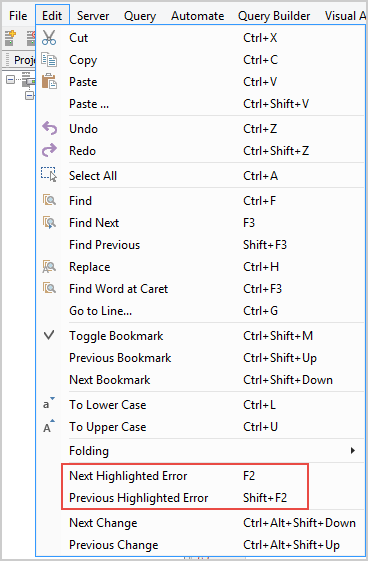Image resolution: width=368 pixels, height=561 pixels.
Task: Open the Query Builder menu
Action: click(274, 16)
